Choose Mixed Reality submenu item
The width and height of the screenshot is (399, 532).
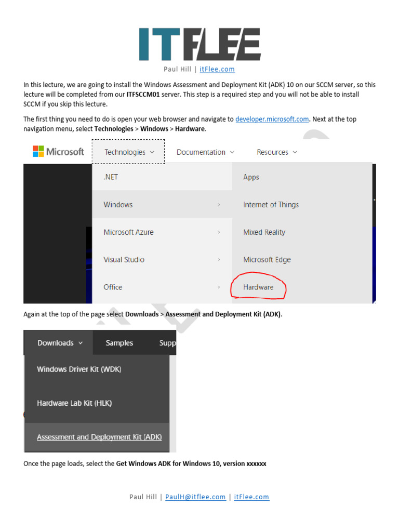pos(264,232)
